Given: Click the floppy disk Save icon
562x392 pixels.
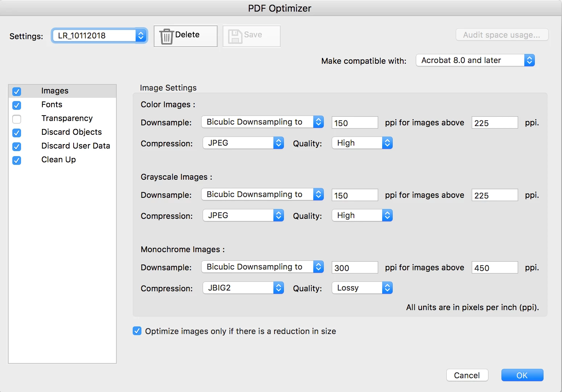Looking at the screenshot, I should pyautogui.click(x=235, y=36).
